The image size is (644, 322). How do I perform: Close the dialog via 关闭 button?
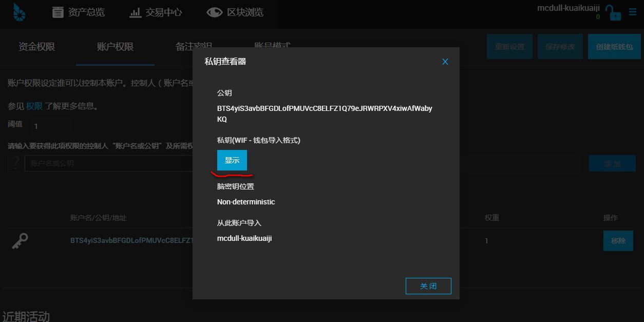click(428, 286)
